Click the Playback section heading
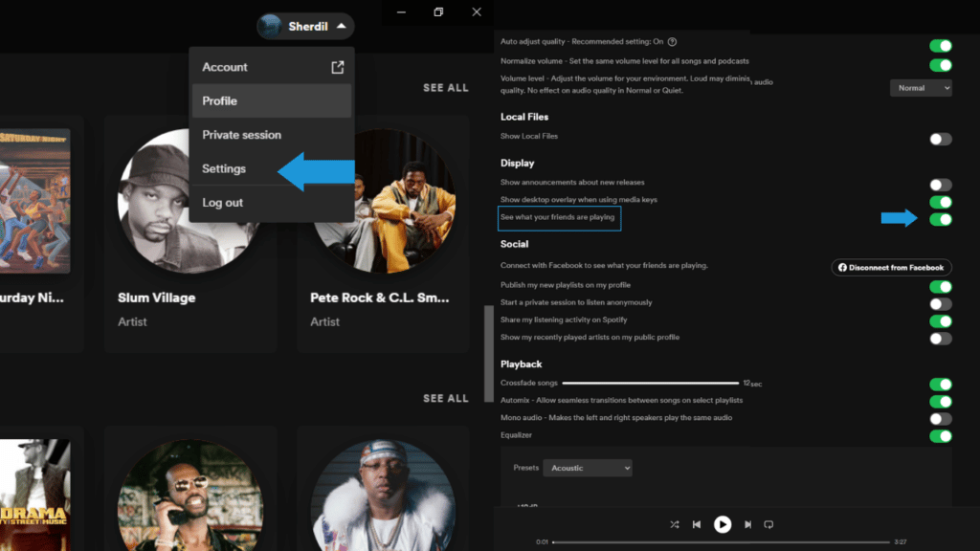 tap(522, 364)
